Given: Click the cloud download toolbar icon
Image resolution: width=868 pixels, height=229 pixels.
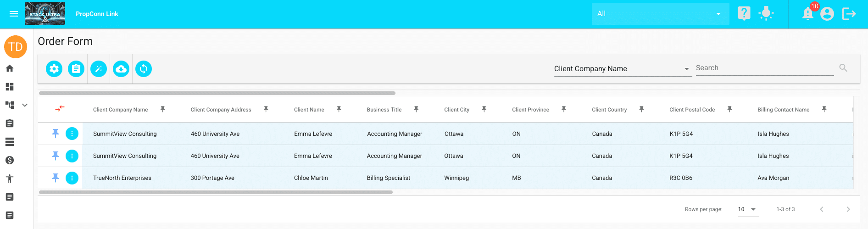Looking at the screenshot, I should point(121,69).
